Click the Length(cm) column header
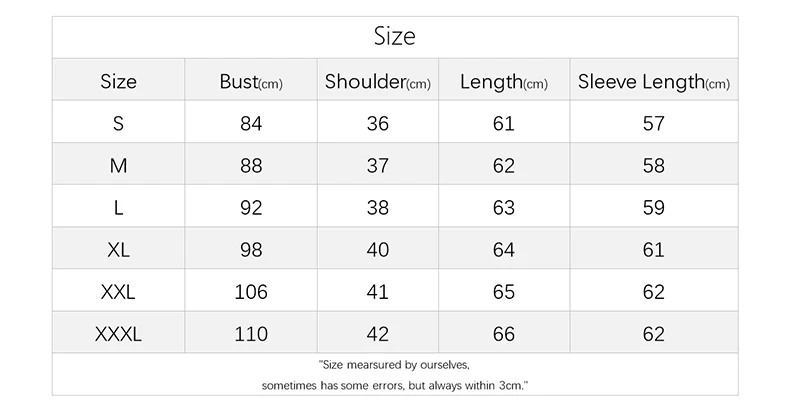Viewport: 790px width, 413px height. [504, 82]
